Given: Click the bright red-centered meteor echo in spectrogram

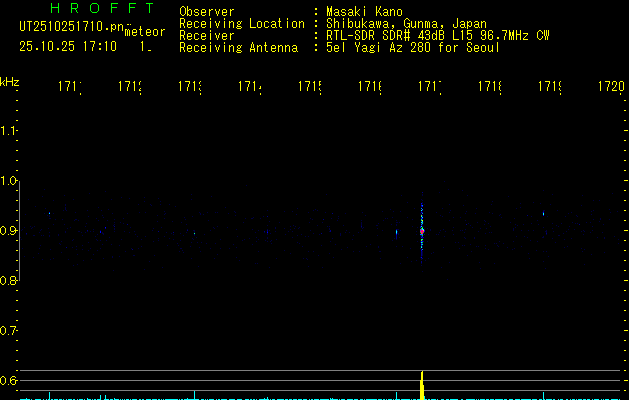Looking at the screenshot, I should click(x=422, y=231).
